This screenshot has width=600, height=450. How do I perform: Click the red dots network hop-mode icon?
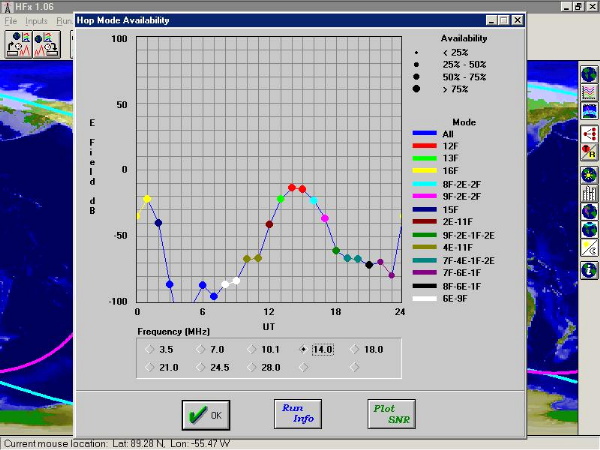[x=589, y=134]
